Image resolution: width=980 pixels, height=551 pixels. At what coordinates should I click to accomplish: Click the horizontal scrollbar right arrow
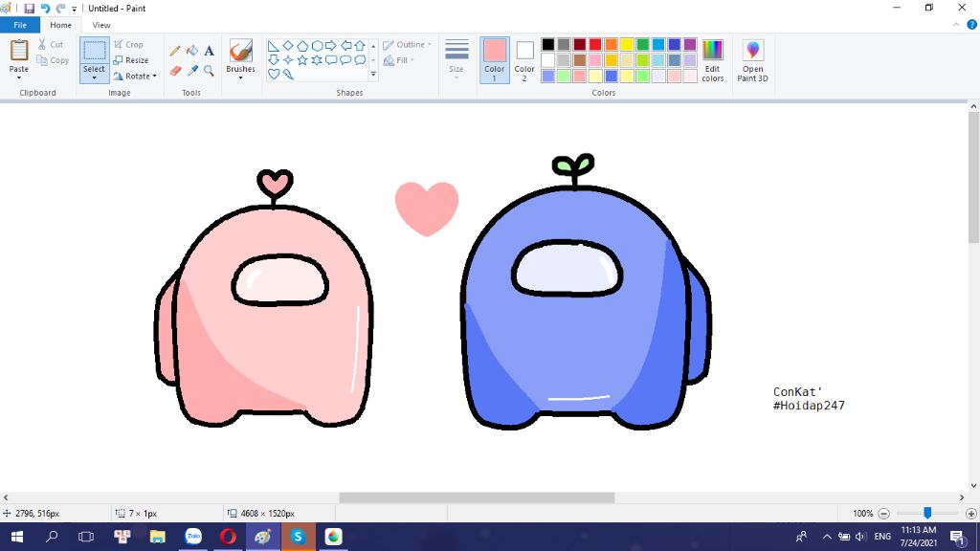pyautogui.click(x=962, y=497)
